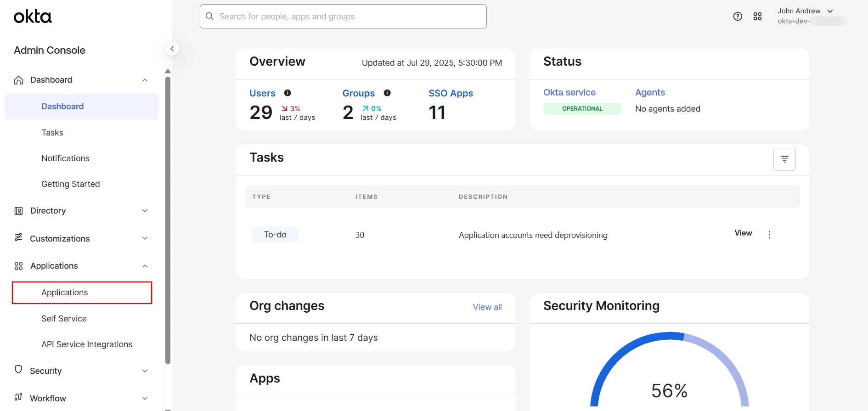868x411 pixels.
Task: Open the SSO Apps link
Action: click(x=451, y=93)
